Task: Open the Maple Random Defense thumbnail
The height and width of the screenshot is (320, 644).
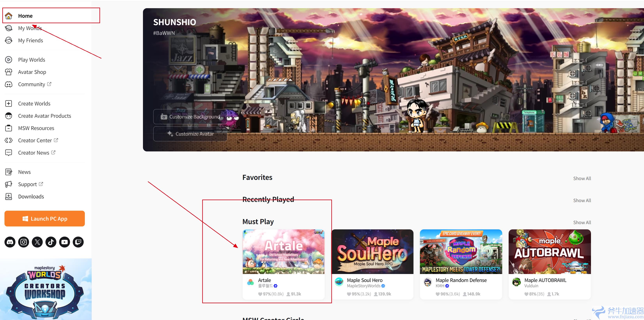Action: pyautogui.click(x=461, y=252)
